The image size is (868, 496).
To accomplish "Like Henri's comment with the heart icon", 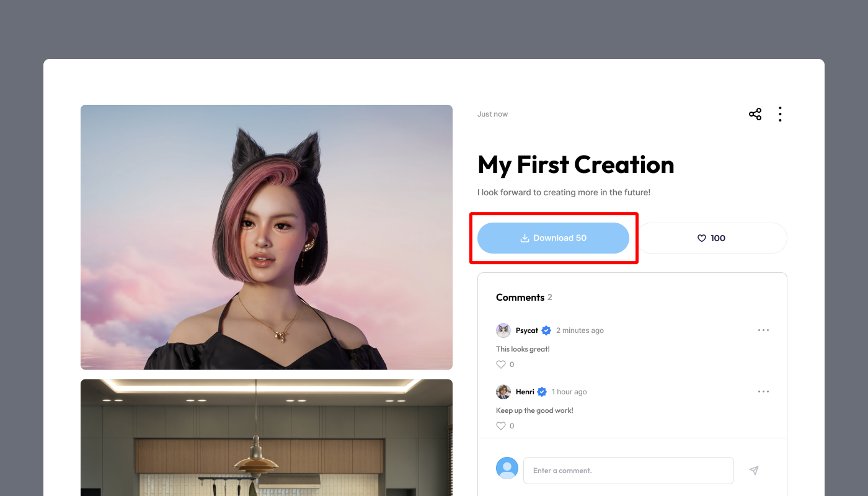I will pyautogui.click(x=501, y=426).
